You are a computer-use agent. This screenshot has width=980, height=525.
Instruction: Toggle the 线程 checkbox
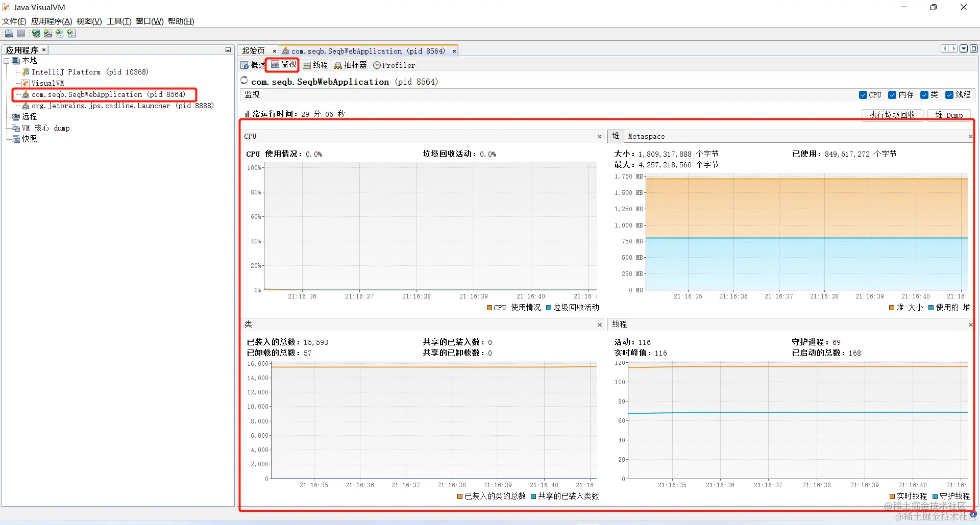(949, 95)
